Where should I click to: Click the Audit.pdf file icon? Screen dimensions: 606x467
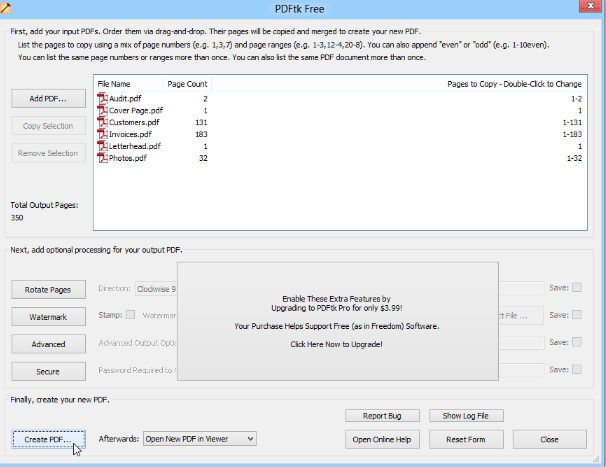pos(102,98)
